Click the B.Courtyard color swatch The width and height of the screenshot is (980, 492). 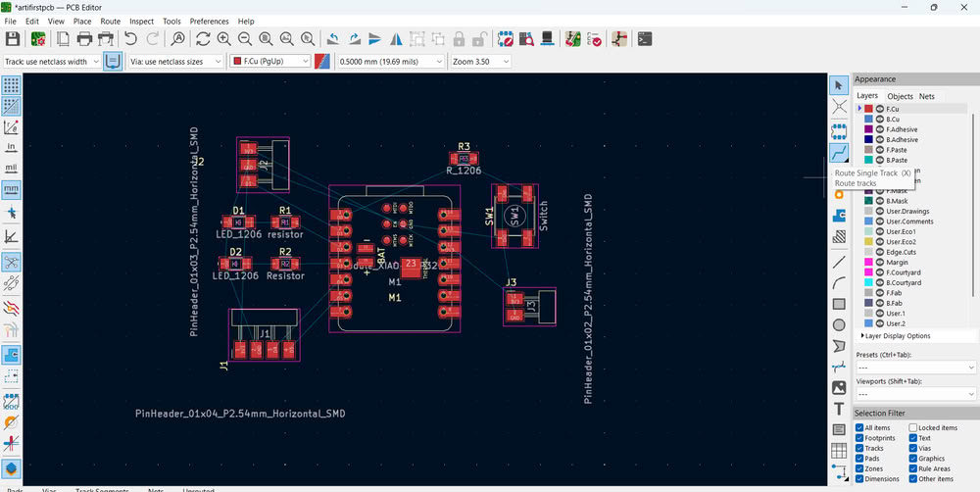868,282
